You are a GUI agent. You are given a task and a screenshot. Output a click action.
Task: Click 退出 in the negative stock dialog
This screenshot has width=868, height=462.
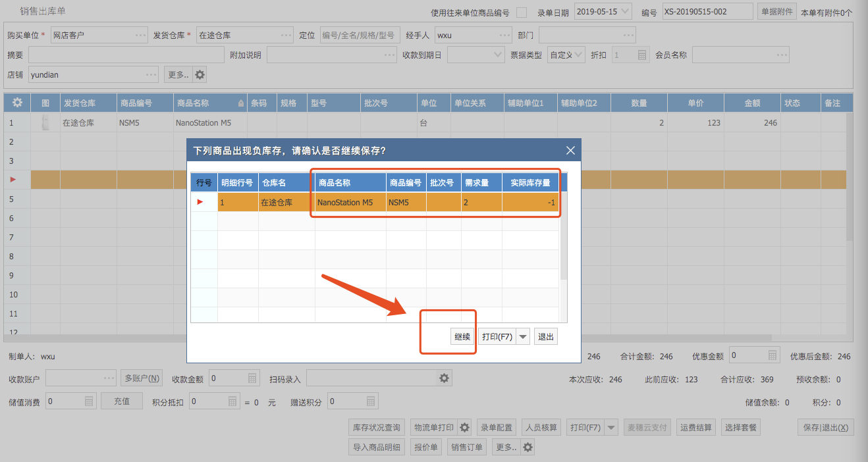(546, 336)
